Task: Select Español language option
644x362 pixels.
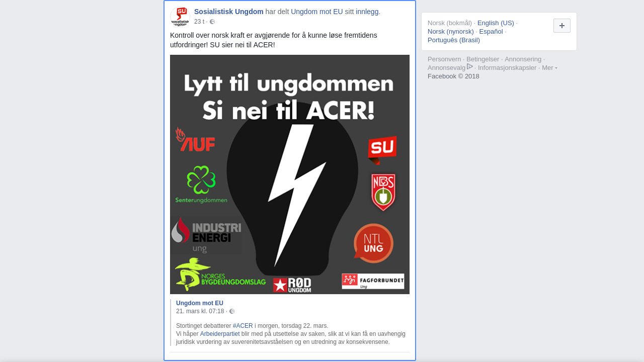Action: point(491,31)
